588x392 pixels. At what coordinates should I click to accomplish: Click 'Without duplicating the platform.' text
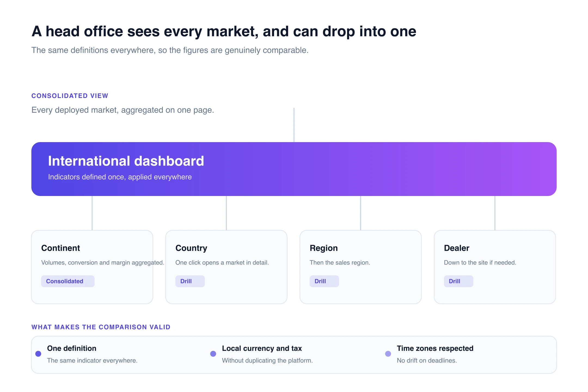[267, 360]
